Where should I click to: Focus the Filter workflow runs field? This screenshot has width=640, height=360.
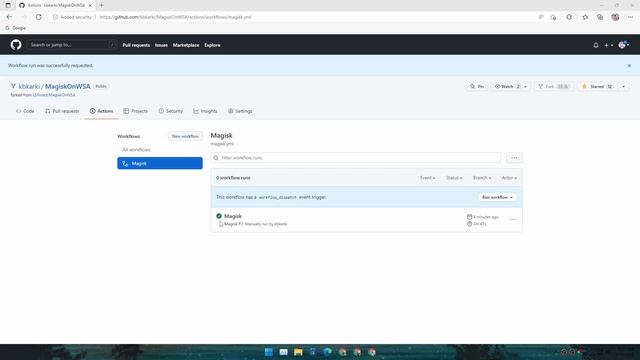tap(356, 158)
